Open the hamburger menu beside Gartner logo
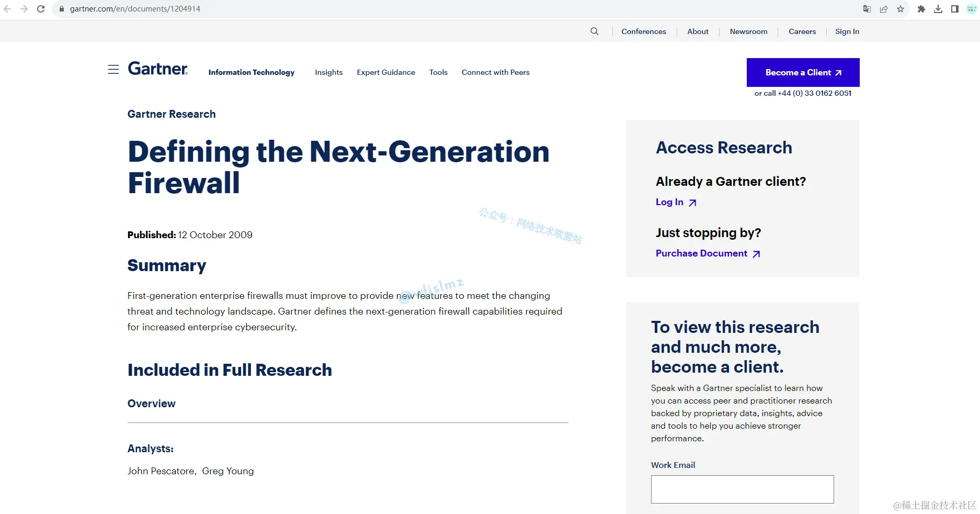This screenshot has height=514, width=980. pyautogui.click(x=113, y=69)
